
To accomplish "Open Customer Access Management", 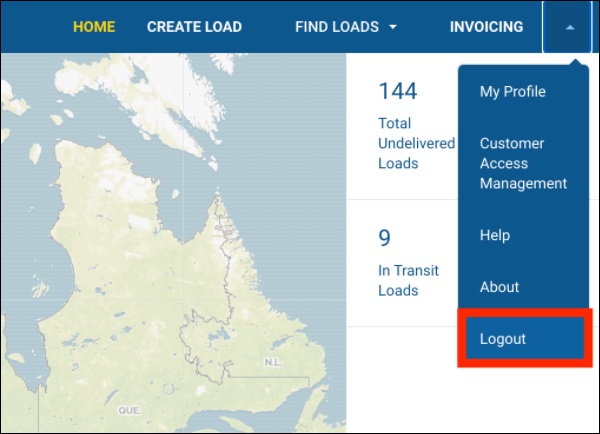I will tap(523, 164).
